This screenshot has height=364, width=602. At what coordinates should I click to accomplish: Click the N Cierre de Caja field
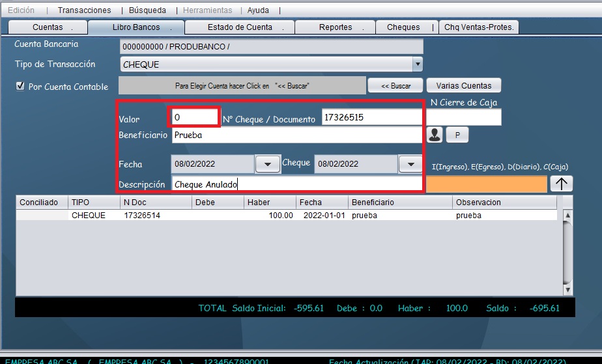(x=465, y=117)
